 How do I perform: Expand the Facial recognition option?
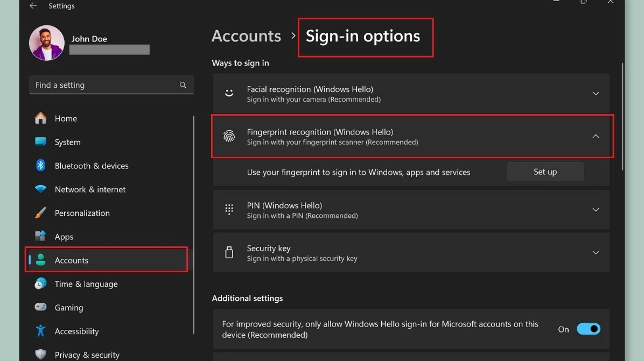(x=596, y=94)
